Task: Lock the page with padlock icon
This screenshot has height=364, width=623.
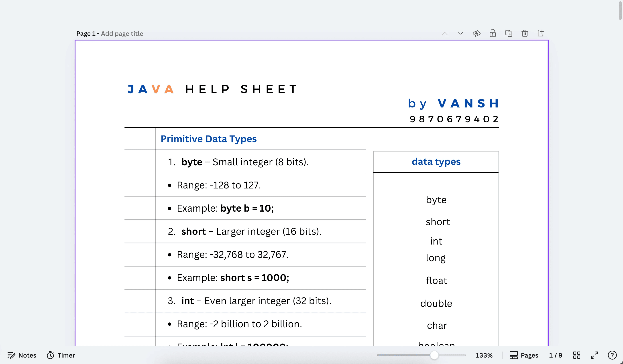Action: (x=493, y=33)
